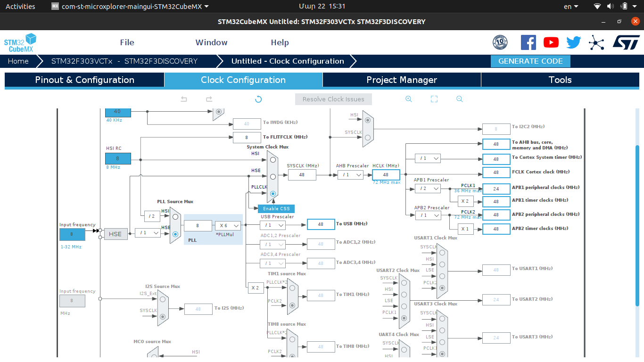Click the undo arrow icon
The width and height of the screenshot is (644, 362).
coord(184,99)
